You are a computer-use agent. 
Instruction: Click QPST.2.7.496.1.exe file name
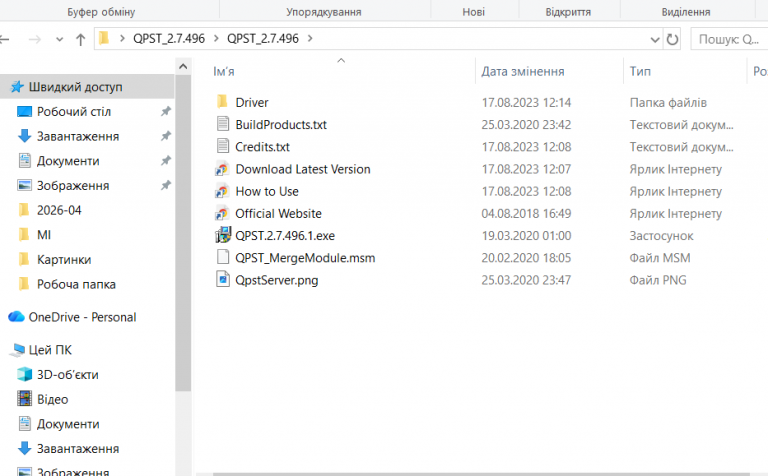285,236
